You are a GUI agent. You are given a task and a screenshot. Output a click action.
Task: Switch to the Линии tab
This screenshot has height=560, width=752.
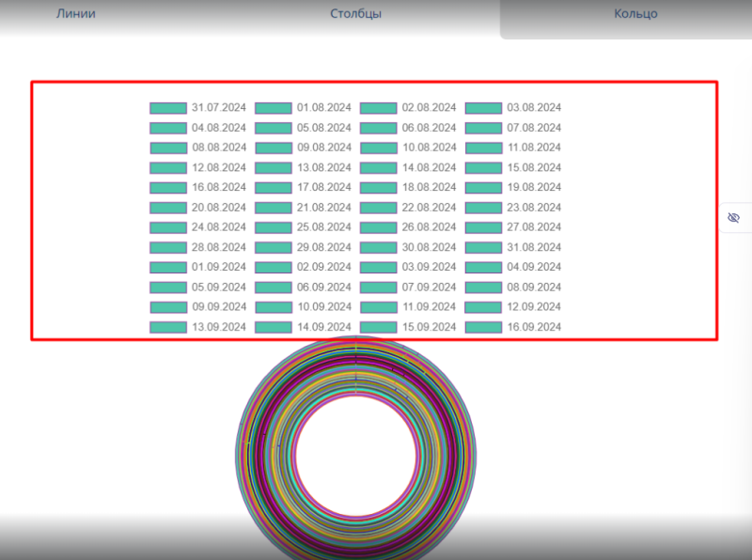[x=76, y=14]
